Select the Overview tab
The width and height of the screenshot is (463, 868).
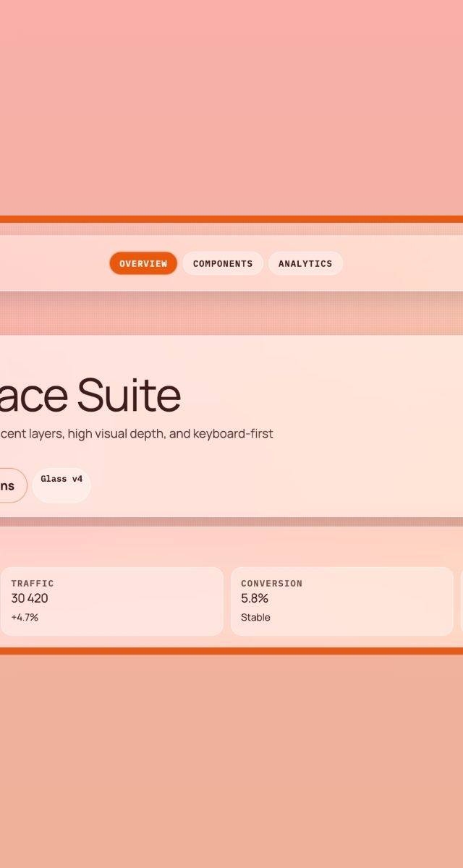click(143, 263)
